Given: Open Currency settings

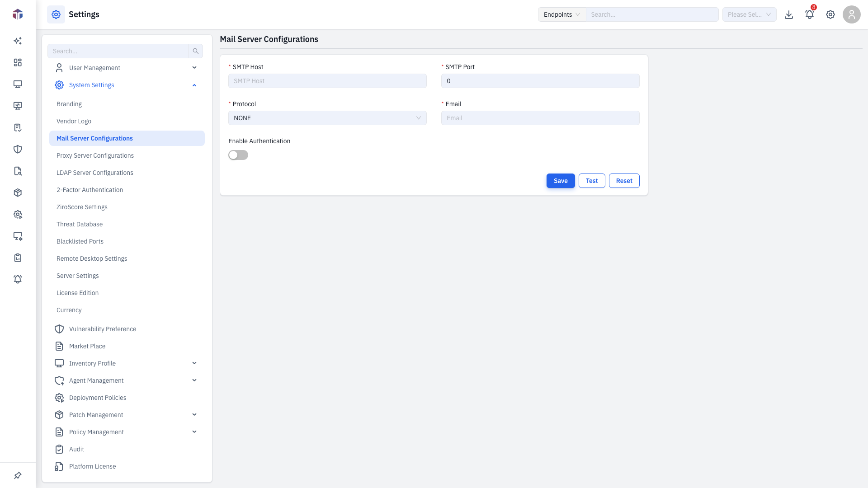Looking at the screenshot, I should 127,310.
